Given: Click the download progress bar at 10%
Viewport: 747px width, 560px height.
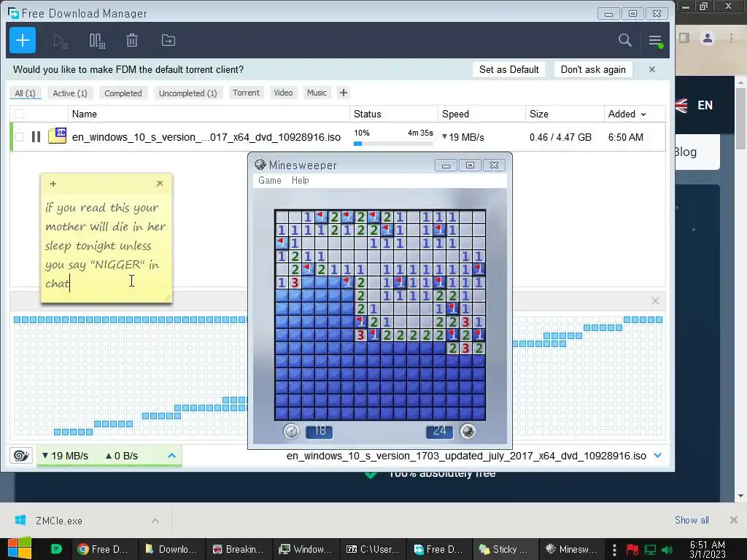Looking at the screenshot, I should click(393, 144).
